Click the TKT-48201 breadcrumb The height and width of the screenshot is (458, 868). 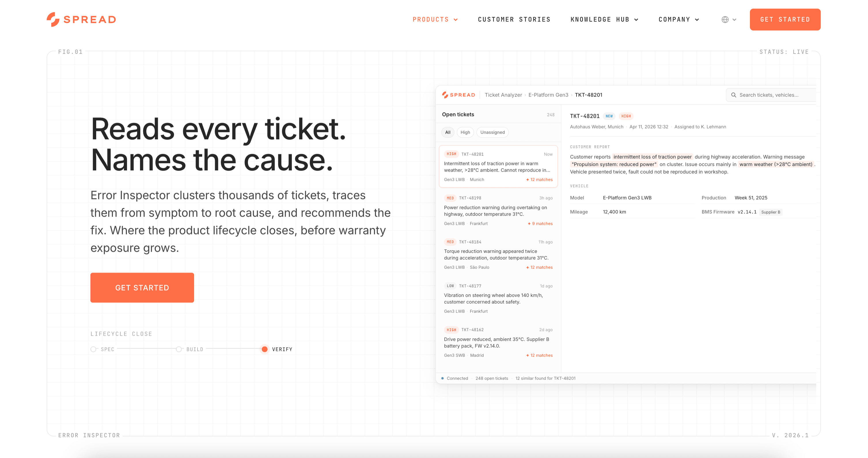[x=588, y=95]
